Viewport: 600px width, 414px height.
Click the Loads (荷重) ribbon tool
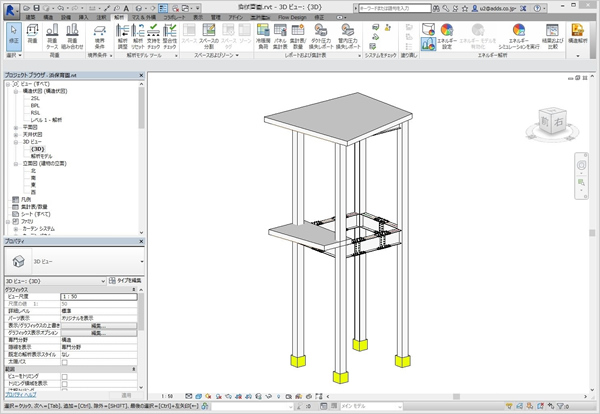33,33
